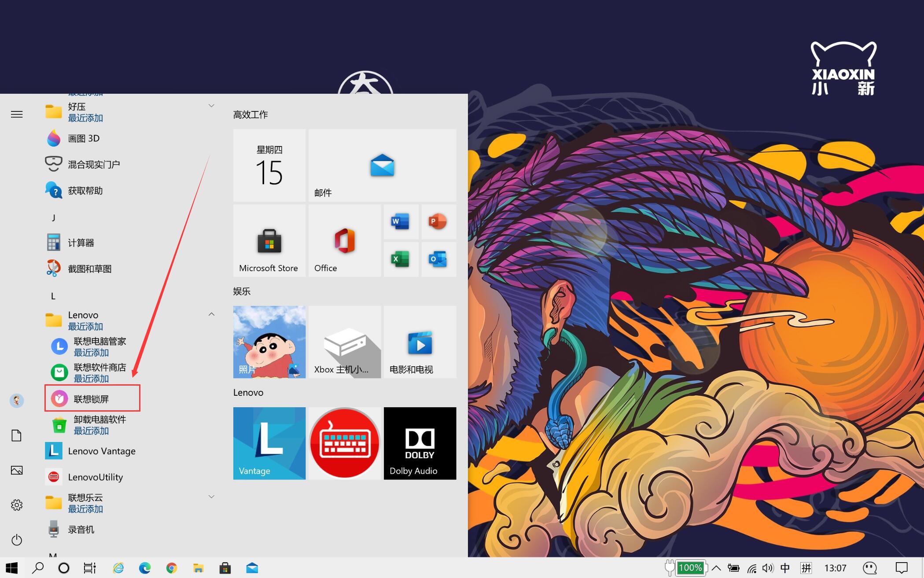Viewport: 924px width, 578px height.
Task: Open the 电影和电视 tile
Action: pos(420,342)
